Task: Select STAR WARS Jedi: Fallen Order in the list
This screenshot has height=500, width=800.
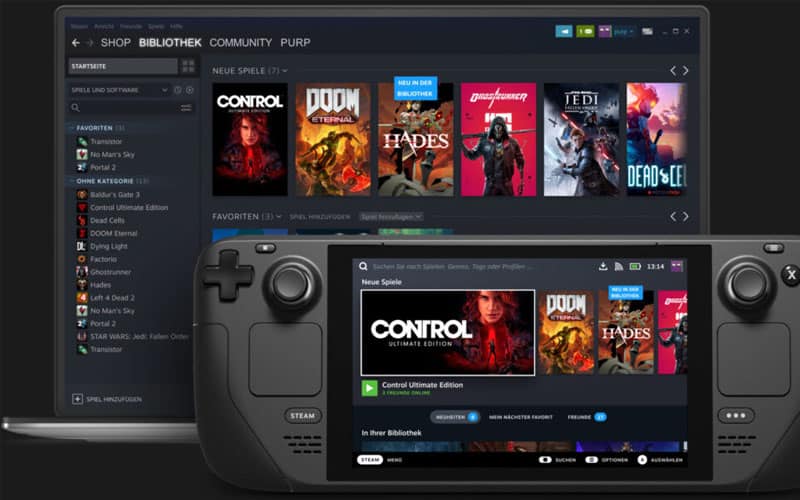Action: pyautogui.click(x=139, y=336)
